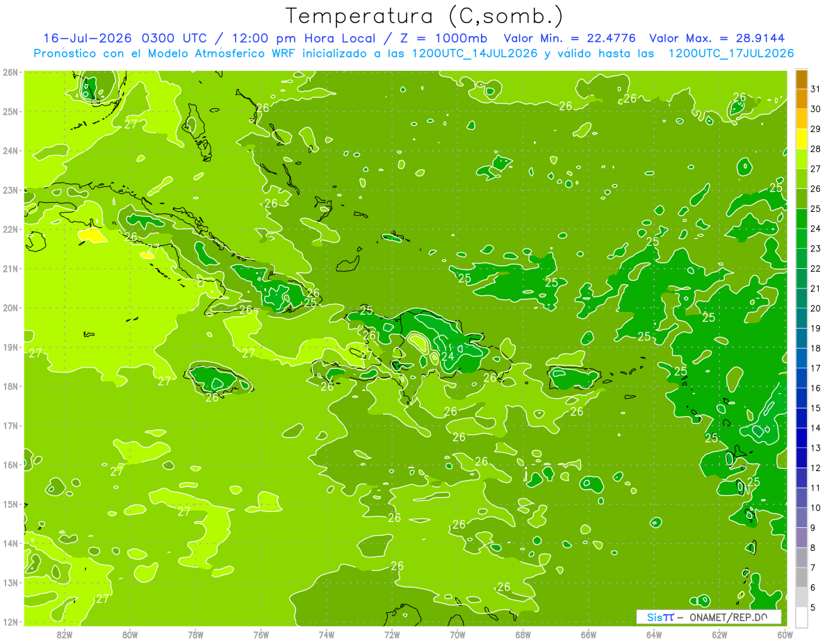Click the color scale's "28" label
834x644 pixels.
tap(816, 149)
